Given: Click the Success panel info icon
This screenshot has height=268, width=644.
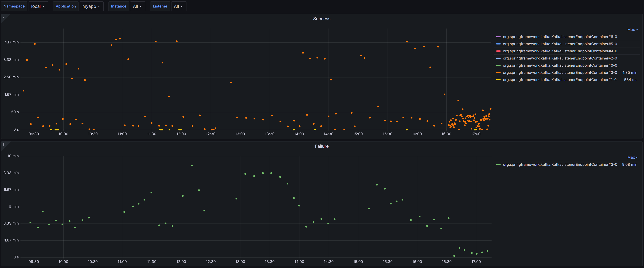Looking at the screenshot, I should 3,17.
